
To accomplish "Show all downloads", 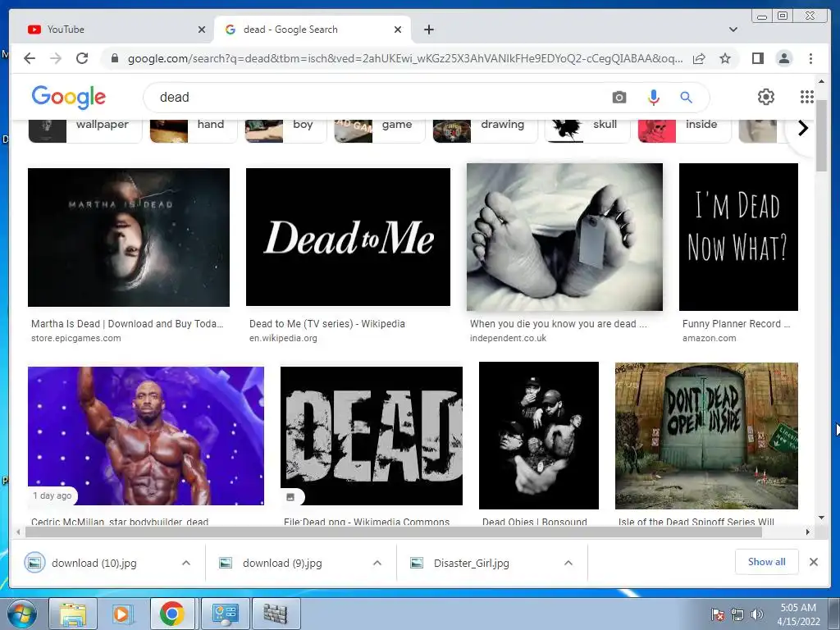I will tap(767, 562).
